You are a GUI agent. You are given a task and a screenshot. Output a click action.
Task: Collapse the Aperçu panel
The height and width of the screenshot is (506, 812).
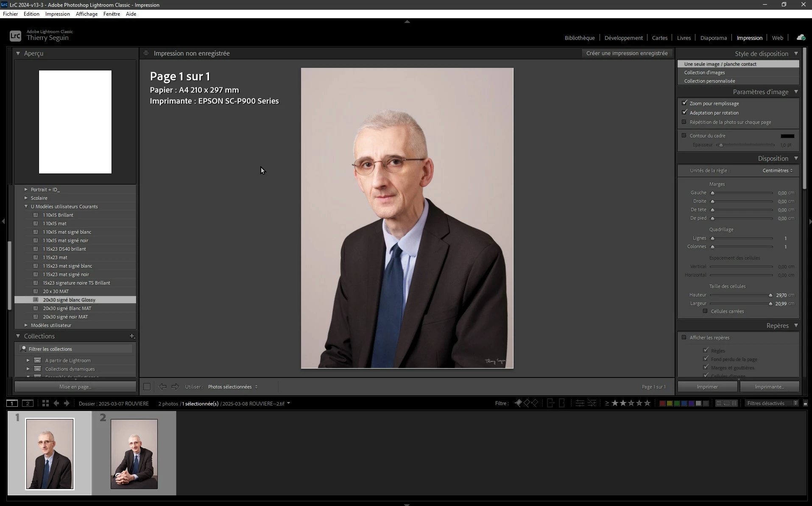(18, 53)
